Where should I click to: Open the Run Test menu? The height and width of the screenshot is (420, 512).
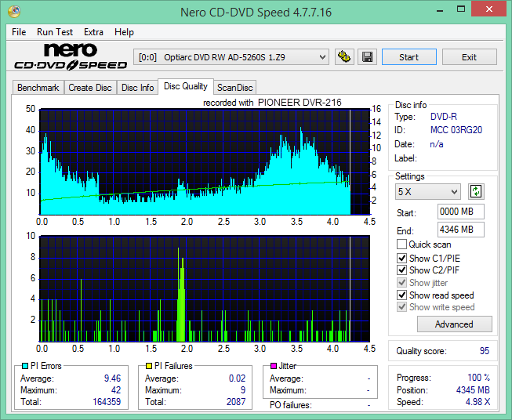coord(55,32)
